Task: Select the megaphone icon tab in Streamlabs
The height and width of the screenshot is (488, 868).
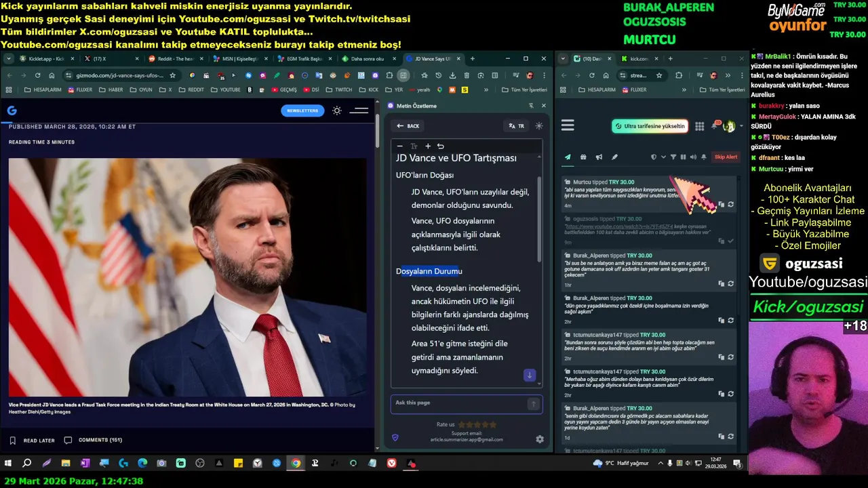Action: [x=599, y=157]
